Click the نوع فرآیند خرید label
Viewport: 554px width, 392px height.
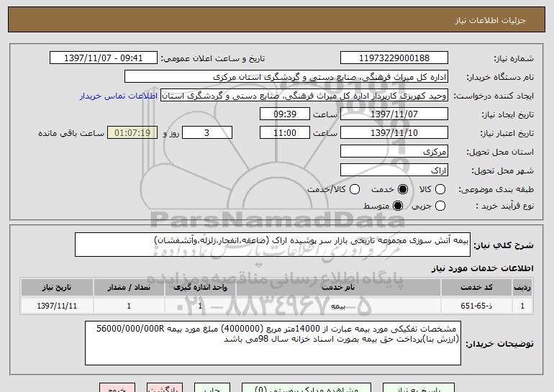(504, 206)
